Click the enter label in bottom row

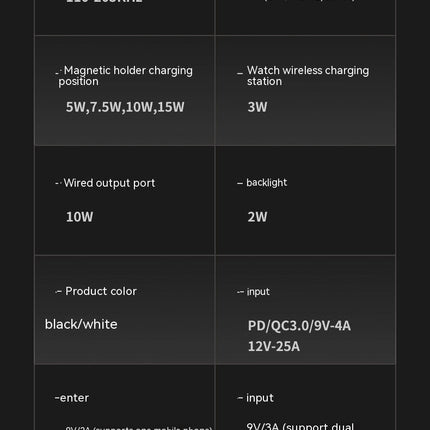(74, 398)
